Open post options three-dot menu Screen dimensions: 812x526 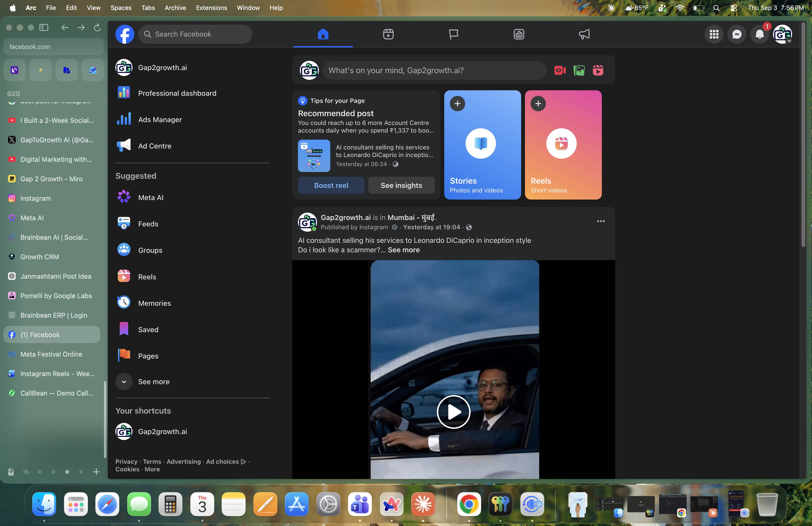tap(601, 221)
